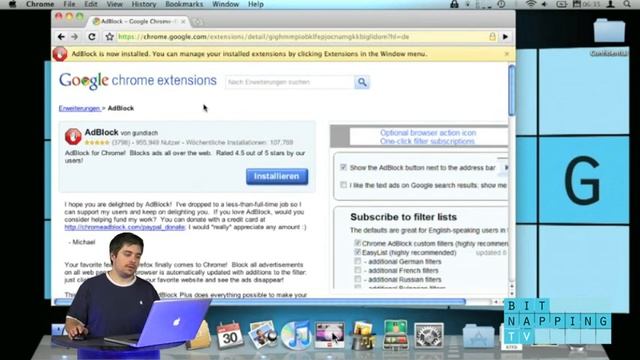Open the File menu
The image size is (640, 360).
[x=69, y=4]
